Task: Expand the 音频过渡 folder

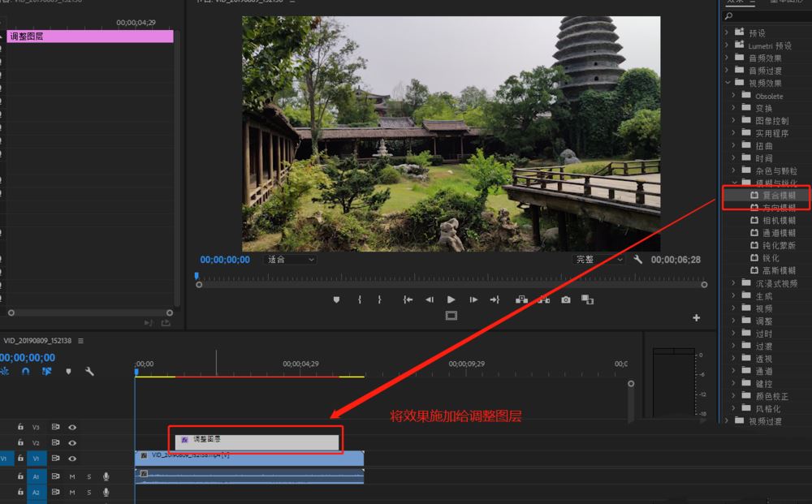Action: (x=727, y=71)
